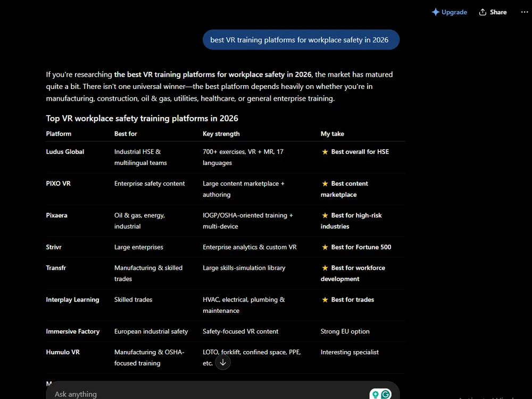Image resolution: width=532 pixels, height=399 pixels.
Task: Click the Key strength column header
Action: click(x=221, y=134)
